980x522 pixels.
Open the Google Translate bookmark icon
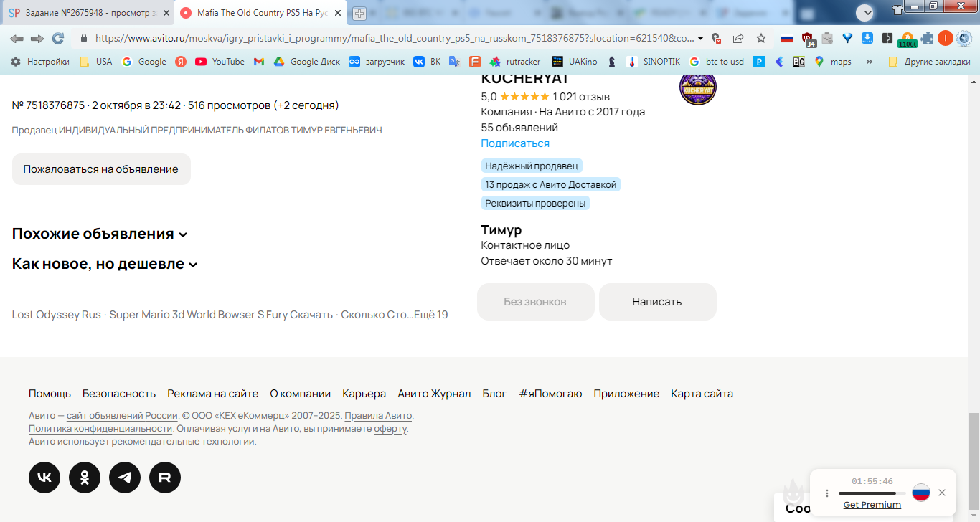[454, 62]
